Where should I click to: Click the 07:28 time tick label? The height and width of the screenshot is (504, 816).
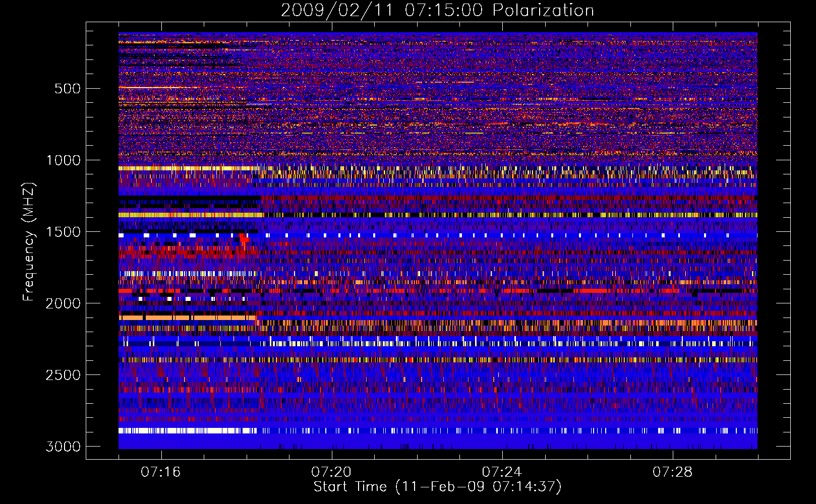tap(673, 472)
